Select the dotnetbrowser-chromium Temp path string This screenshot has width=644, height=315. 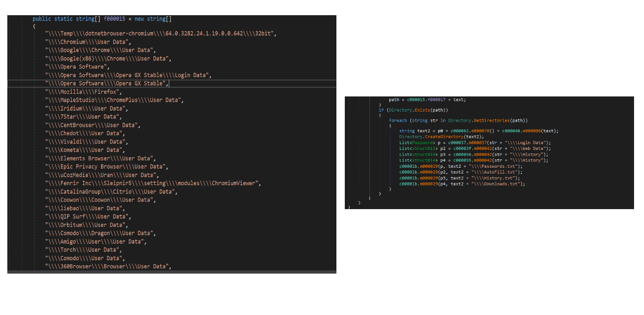[160, 34]
